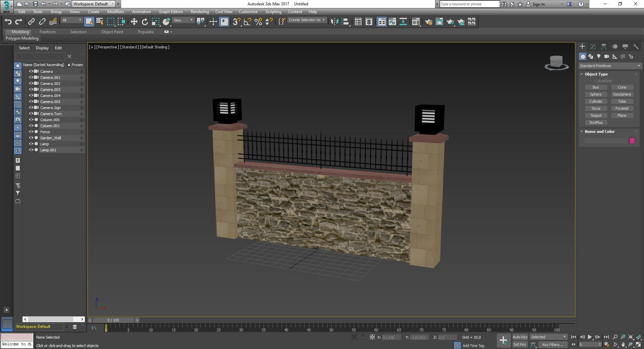
Task: Hide the Garden_Wall object with eye icon
Action: coord(31,138)
